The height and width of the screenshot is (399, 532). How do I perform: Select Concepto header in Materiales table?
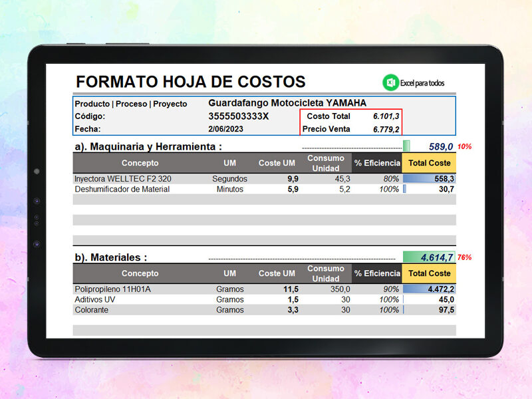pos(140,273)
